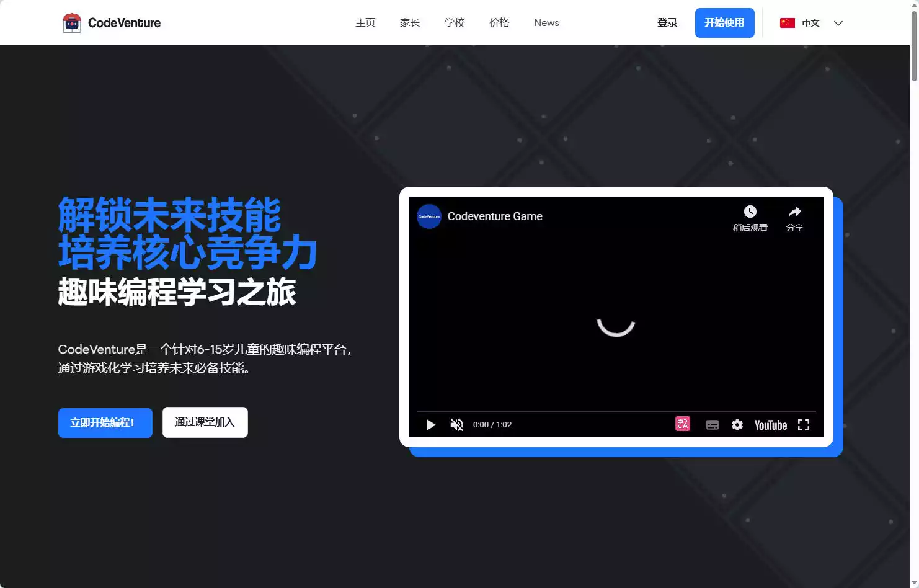Screen dimensions: 919x588
Task: Click the 0:00 / 1:02 time display
Action: click(x=492, y=425)
